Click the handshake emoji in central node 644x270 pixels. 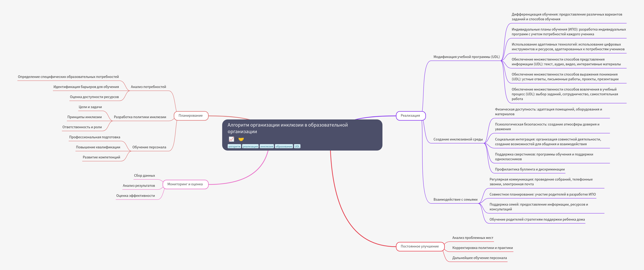241,139
